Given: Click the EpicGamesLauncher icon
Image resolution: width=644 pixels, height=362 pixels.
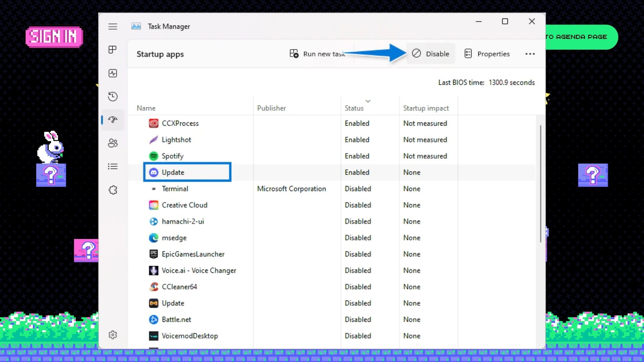Looking at the screenshot, I should 154,254.
